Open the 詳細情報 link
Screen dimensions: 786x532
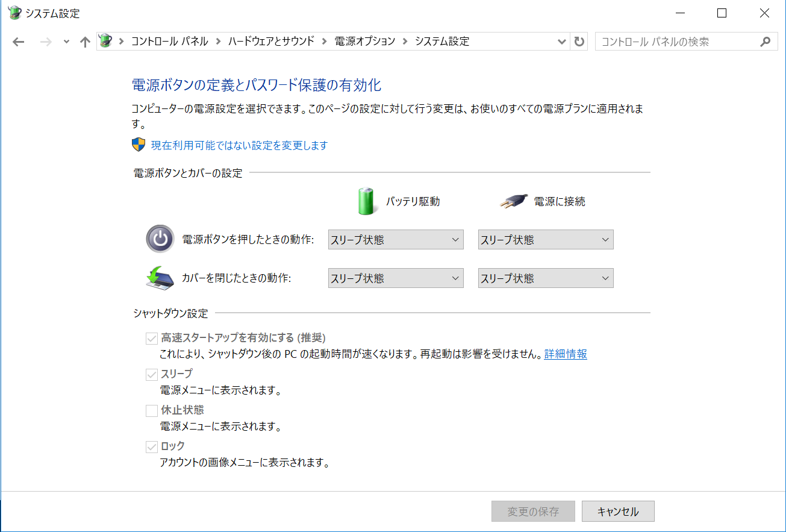click(x=566, y=354)
